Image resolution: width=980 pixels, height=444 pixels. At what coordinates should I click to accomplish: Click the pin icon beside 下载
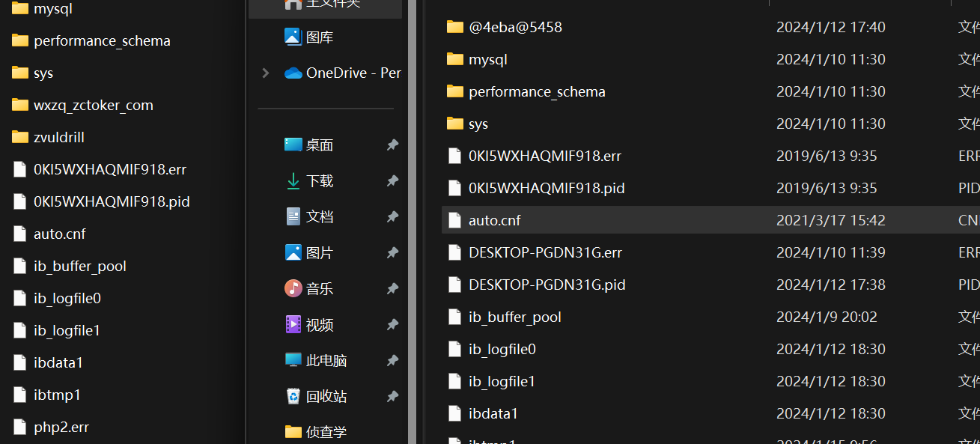[392, 180]
